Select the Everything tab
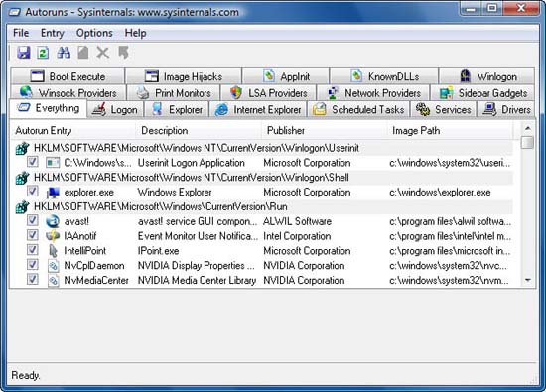Viewport: 546px width, 392px height. coord(48,108)
